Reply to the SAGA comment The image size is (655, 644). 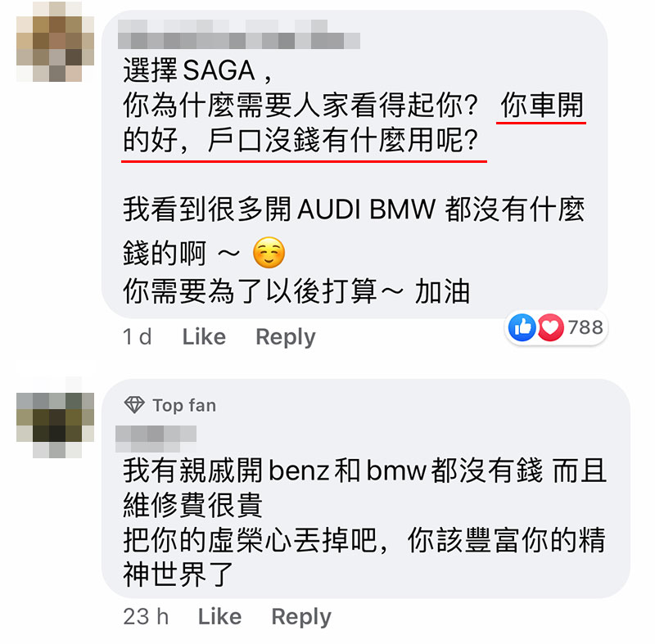coord(285,337)
